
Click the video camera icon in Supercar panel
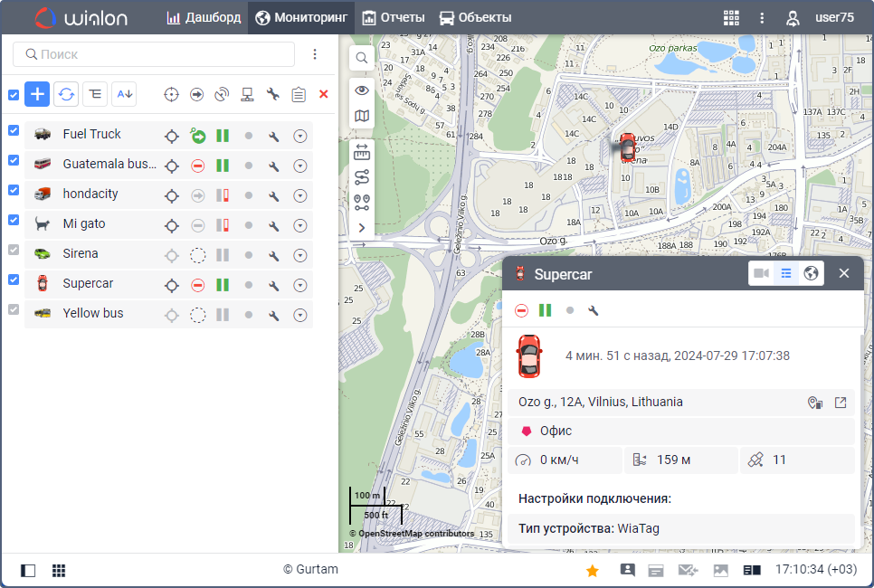pos(761,273)
